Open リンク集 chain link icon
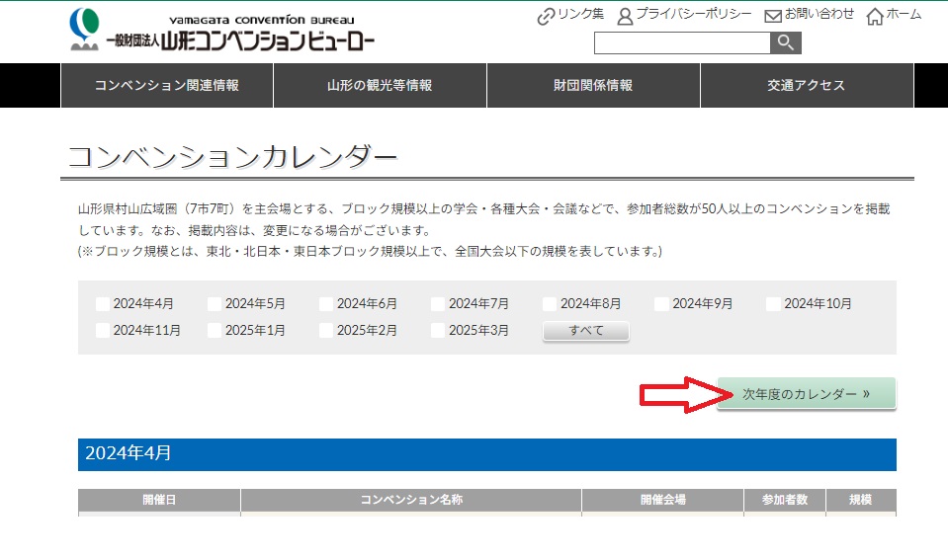 click(x=546, y=16)
